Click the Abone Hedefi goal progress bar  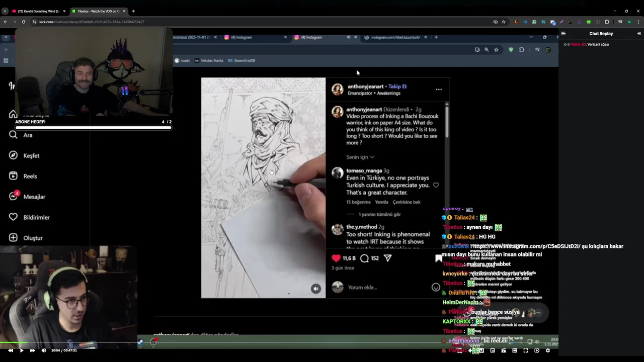tap(93, 128)
